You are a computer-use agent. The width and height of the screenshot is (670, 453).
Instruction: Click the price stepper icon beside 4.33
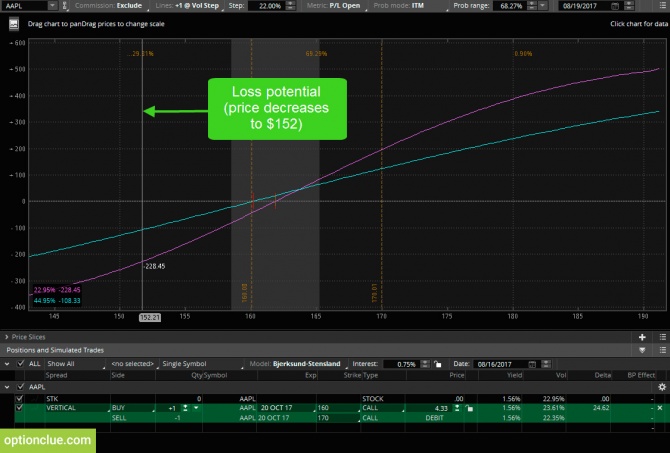(457, 408)
